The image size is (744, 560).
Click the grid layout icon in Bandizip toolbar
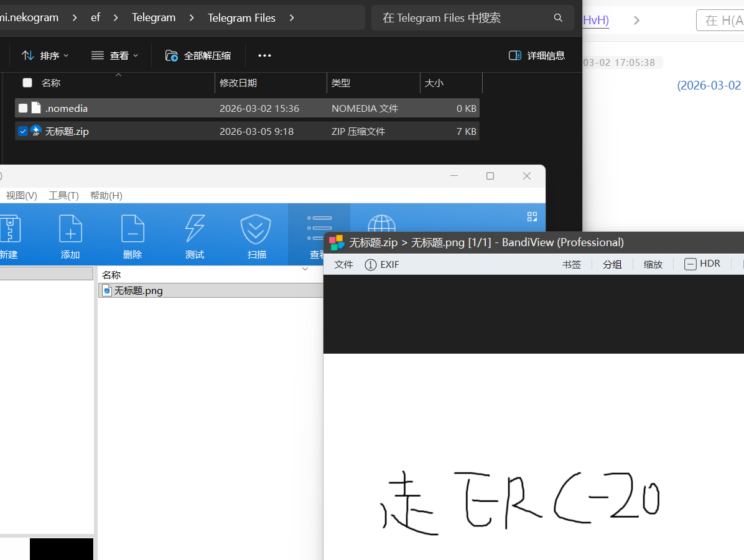(532, 217)
